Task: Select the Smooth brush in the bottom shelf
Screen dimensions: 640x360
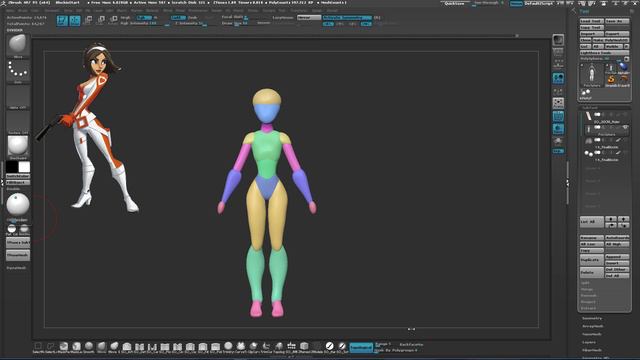Action: (89, 347)
